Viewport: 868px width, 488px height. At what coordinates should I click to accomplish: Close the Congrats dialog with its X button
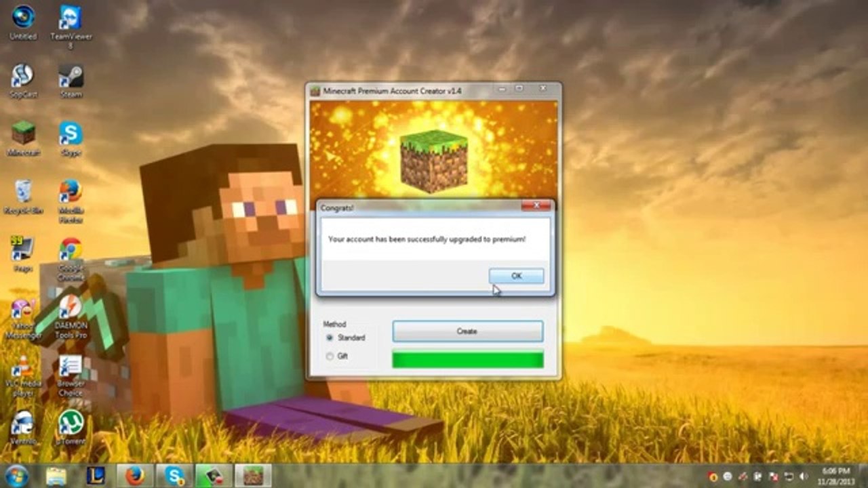point(536,205)
